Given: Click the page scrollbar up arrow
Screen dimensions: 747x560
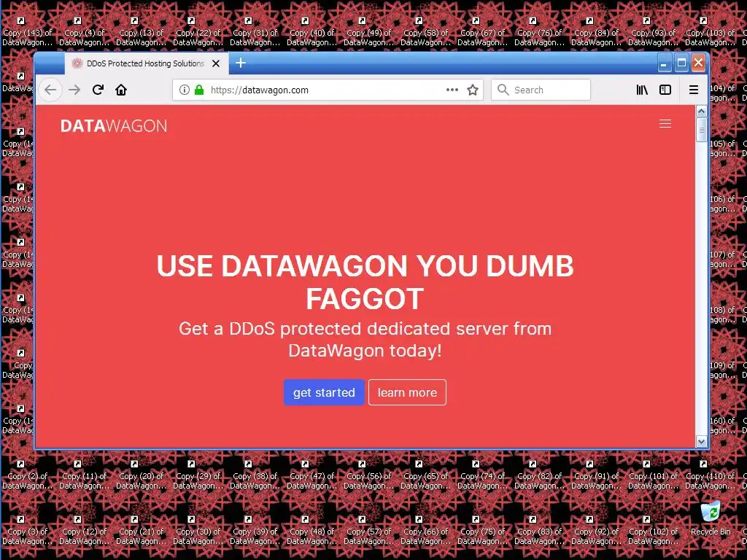Looking at the screenshot, I should pos(701,112).
